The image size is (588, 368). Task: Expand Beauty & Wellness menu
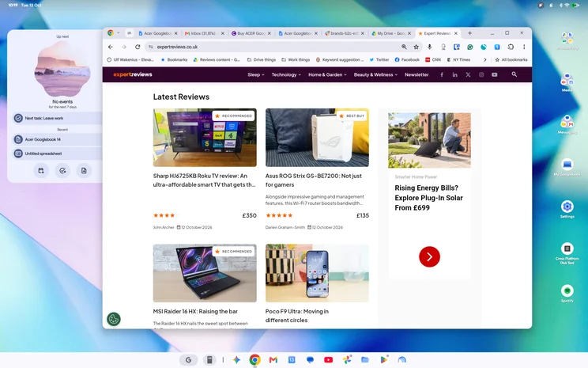375,74
